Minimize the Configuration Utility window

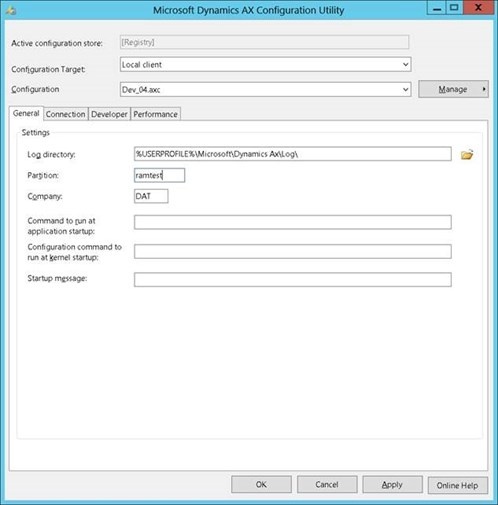tap(437, 8)
